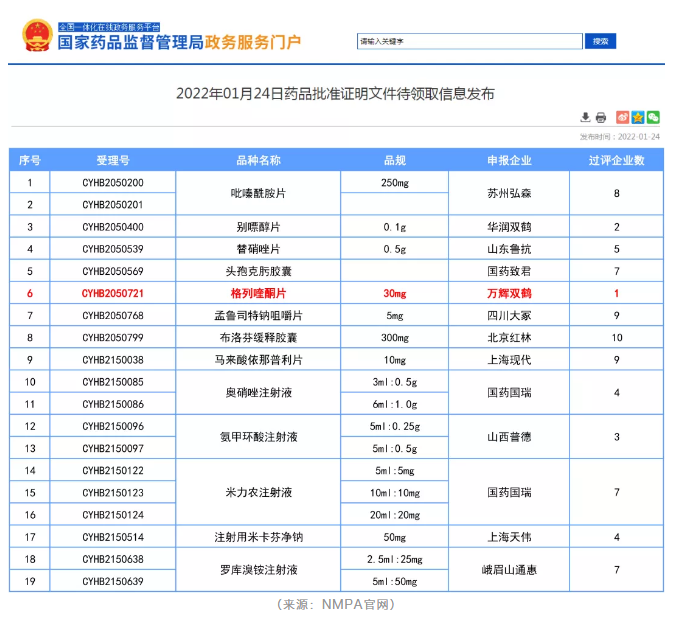Image resolution: width=677 pixels, height=624 pixels.
Task: Select the cell CYHB2150639
Action: 113,582
